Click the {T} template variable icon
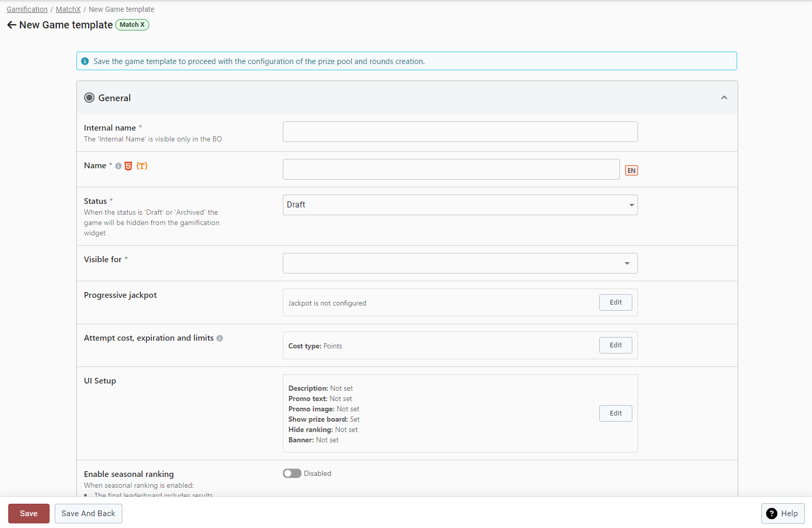Viewport: 812px width, 528px height. point(142,166)
